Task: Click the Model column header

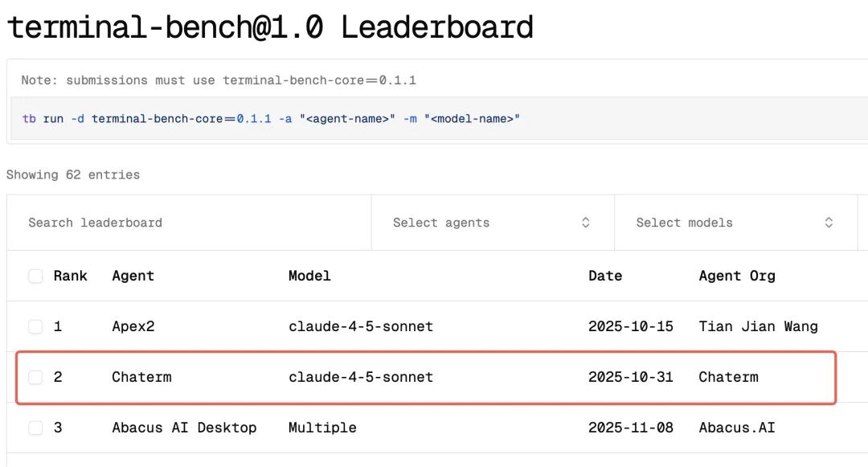Action: click(309, 276)
